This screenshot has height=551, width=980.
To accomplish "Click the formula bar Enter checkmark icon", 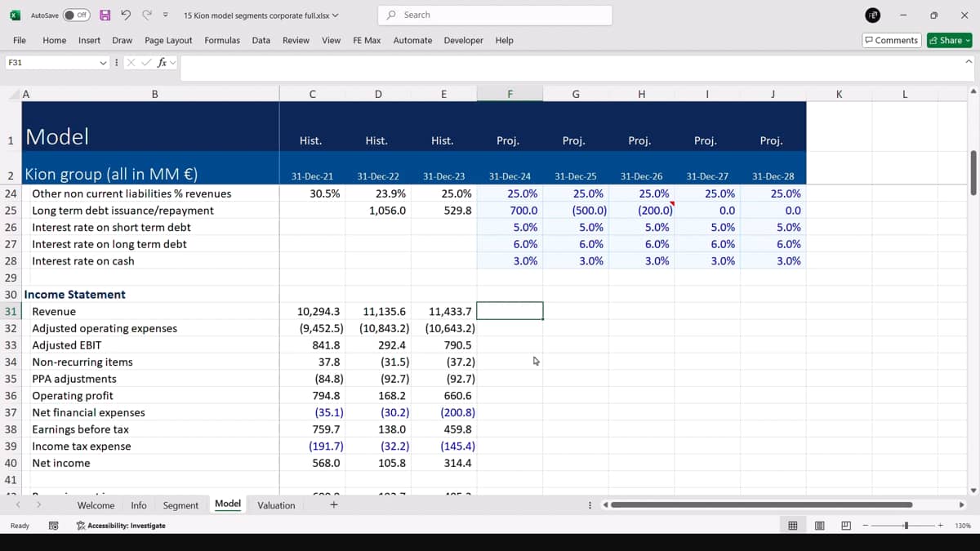I will [x=147, y=63].
